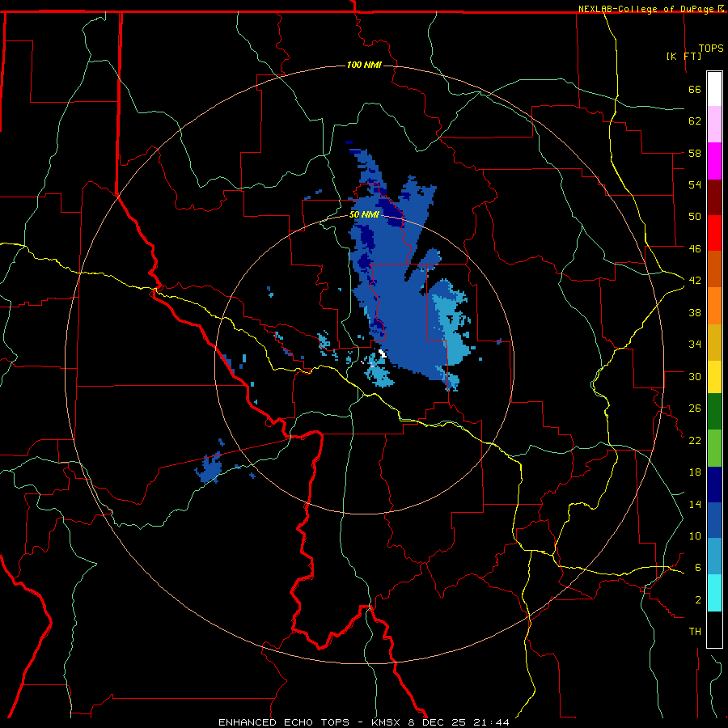Click the 42 value on the legend
Viewport: 728px width, 728px height.
click(695, 281)
